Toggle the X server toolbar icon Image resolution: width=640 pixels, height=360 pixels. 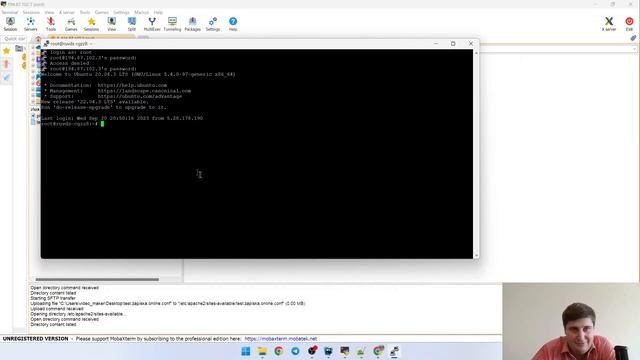coord(609,24)
